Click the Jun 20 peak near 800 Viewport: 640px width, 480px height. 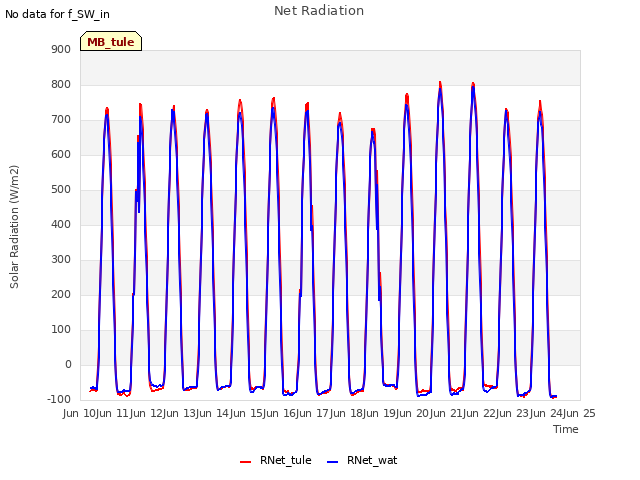point(440,85)
